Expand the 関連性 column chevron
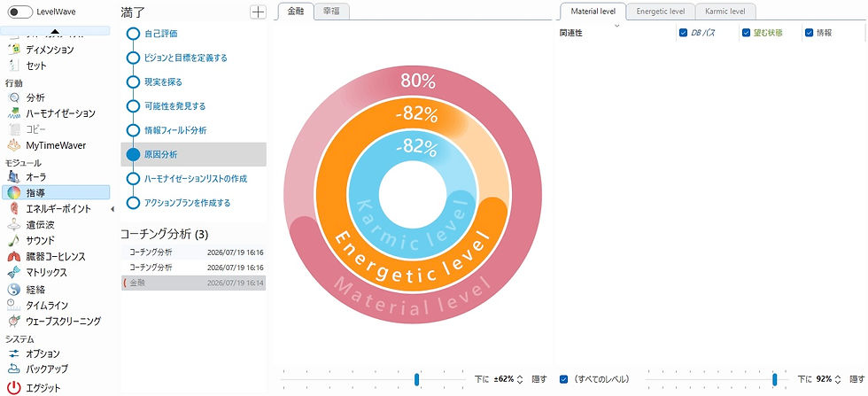This screenshot has width=868, height=396. (617, 26)
